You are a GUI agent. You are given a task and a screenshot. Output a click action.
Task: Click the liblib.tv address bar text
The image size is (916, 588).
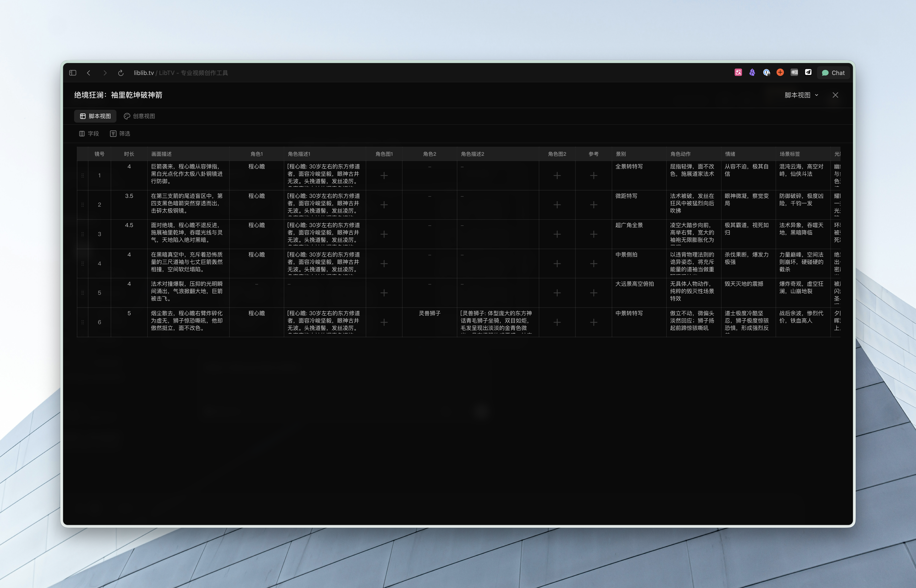pos(144,73)
